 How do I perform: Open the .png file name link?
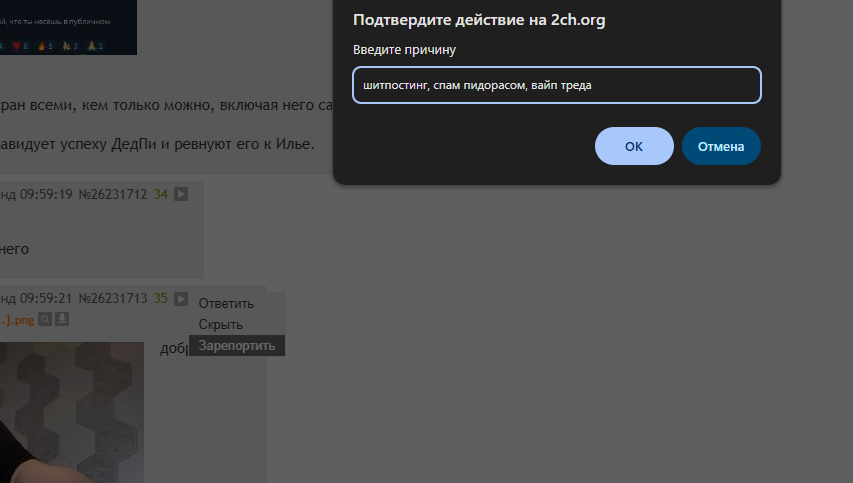[x=17, y=320]
